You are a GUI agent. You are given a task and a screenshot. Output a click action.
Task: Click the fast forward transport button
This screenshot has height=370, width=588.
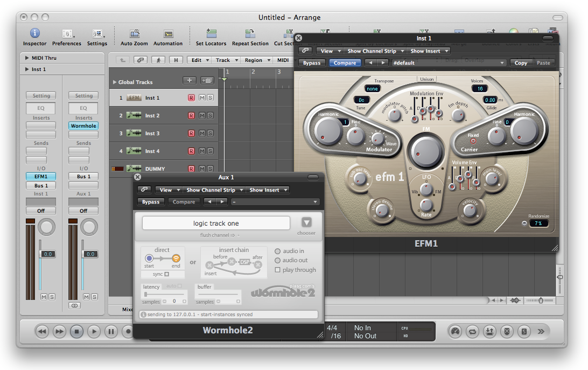click(60, 331)
